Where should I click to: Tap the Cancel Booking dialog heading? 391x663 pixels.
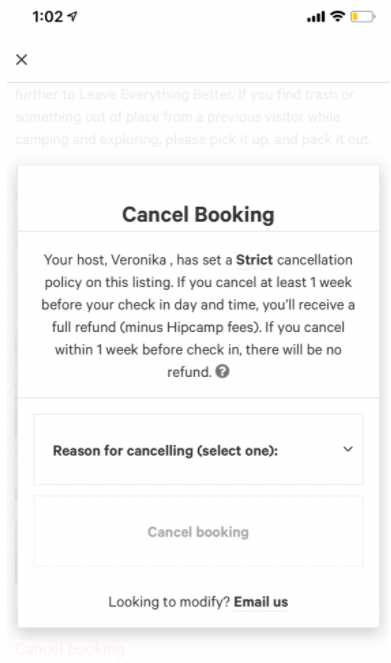[198, 214]
